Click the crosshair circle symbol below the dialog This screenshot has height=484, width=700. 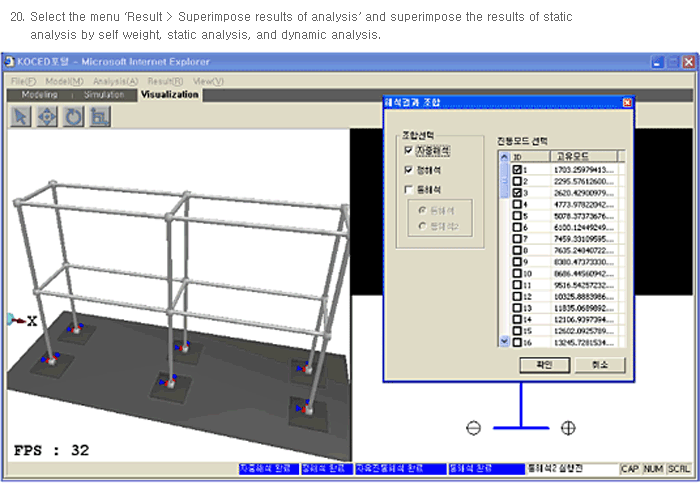point(567,428)
